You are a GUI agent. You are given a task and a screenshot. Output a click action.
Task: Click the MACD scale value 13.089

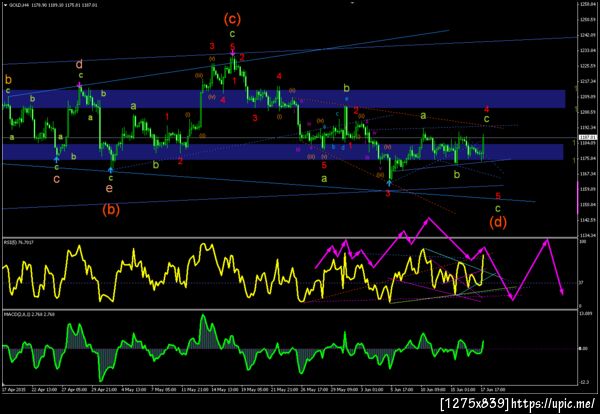coord(586,315)
